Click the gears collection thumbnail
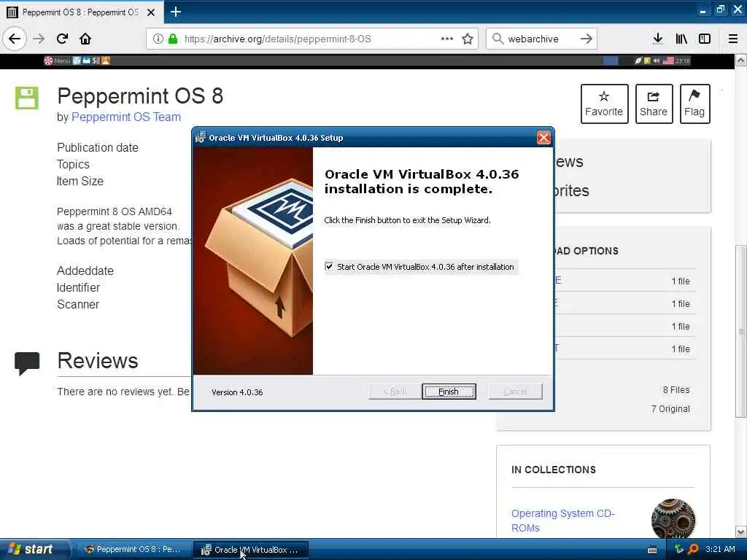Viewport: 747px width, 560px height. point(673,519)
